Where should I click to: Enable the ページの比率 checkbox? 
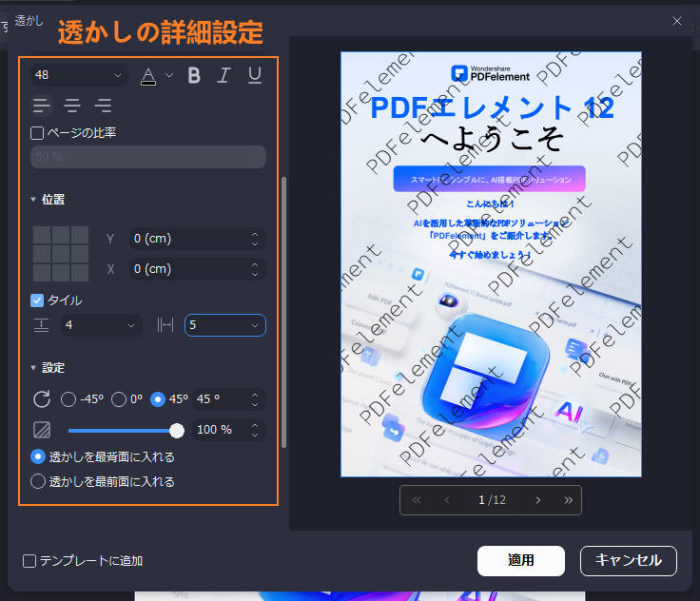point(37,133)
